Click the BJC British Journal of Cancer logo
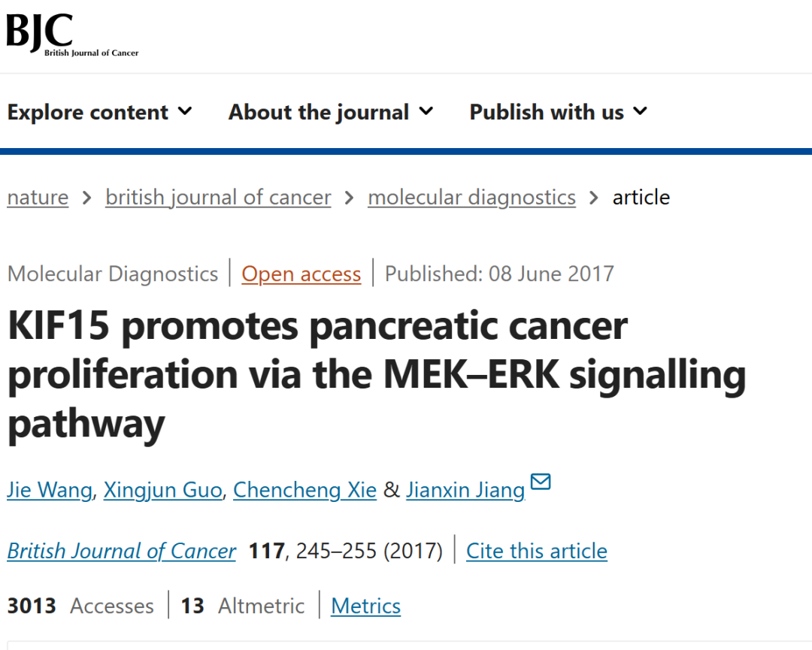Screen dimensions: 812x650 (72, 34)
